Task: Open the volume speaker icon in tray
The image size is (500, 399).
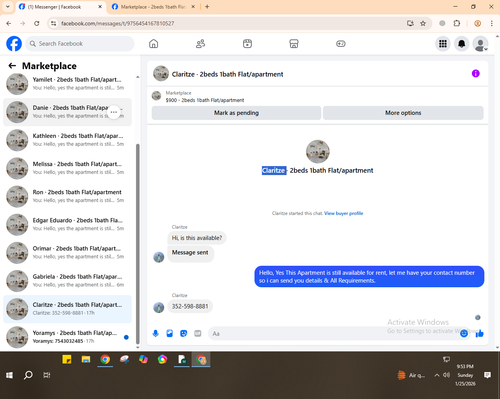Action: pyautogui.click(x=446, y=375)
